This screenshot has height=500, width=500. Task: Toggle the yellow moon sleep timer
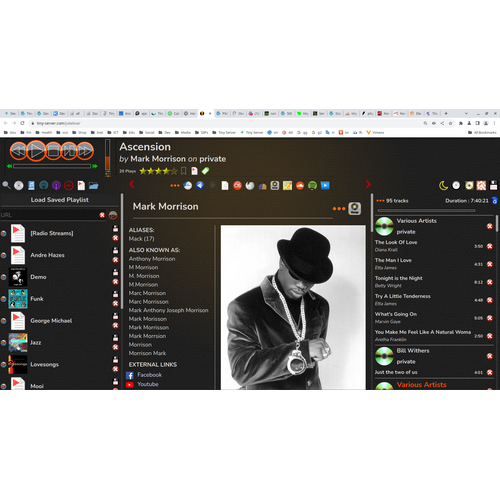pos(443,185)
